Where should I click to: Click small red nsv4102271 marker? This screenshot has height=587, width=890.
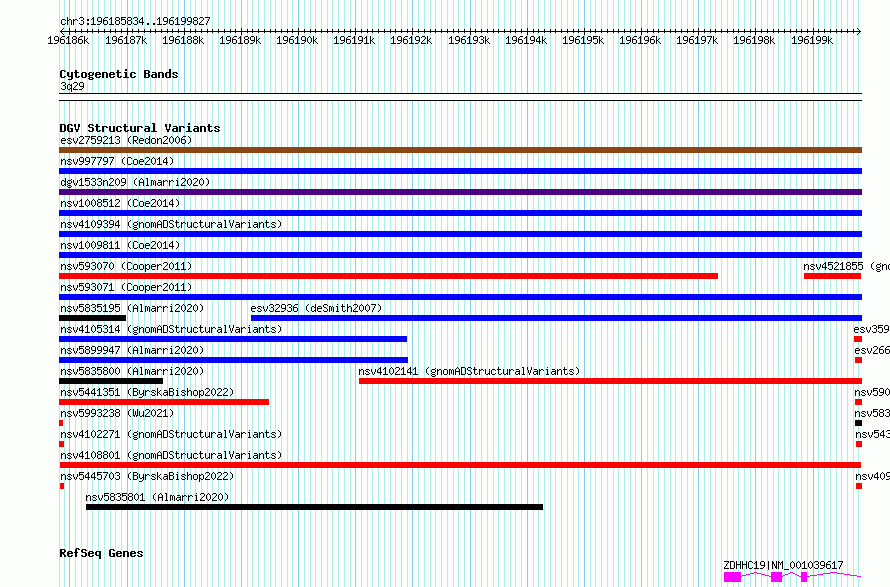(61, 444)
